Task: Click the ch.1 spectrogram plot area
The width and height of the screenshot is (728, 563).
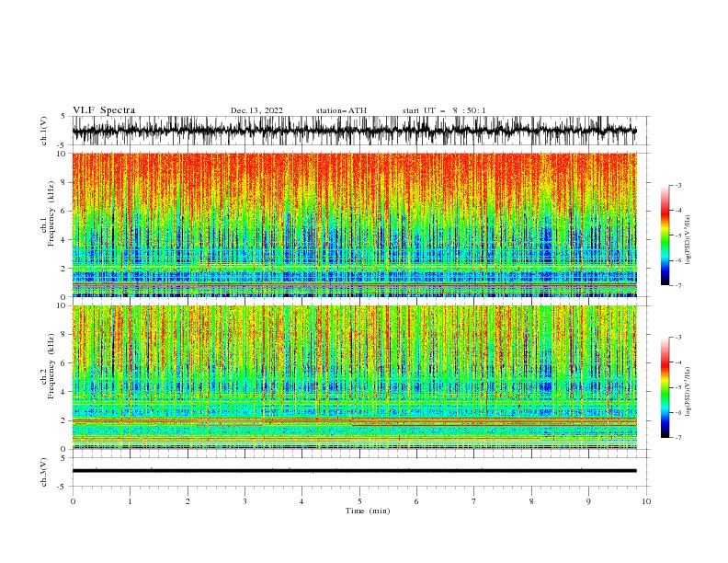Action: (x=354, y=224)
